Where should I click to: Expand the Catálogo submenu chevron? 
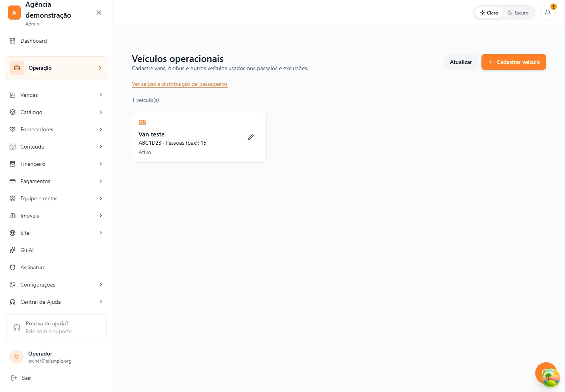(101, 112)
